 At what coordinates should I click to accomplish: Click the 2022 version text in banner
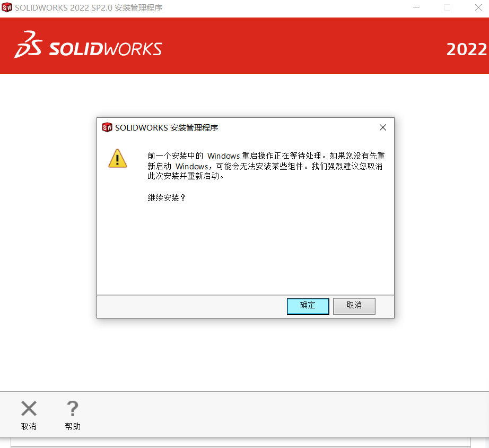click(466, 49)
